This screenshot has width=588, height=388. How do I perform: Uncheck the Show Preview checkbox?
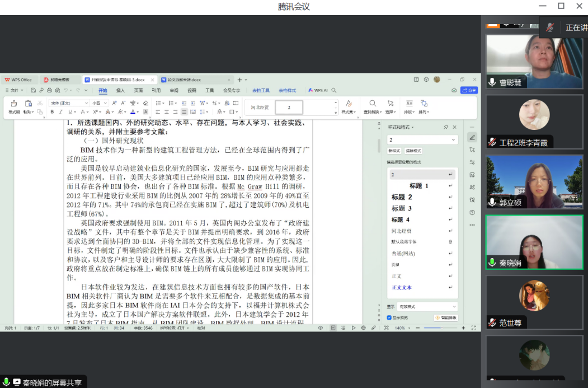click(x=389, y=318)
